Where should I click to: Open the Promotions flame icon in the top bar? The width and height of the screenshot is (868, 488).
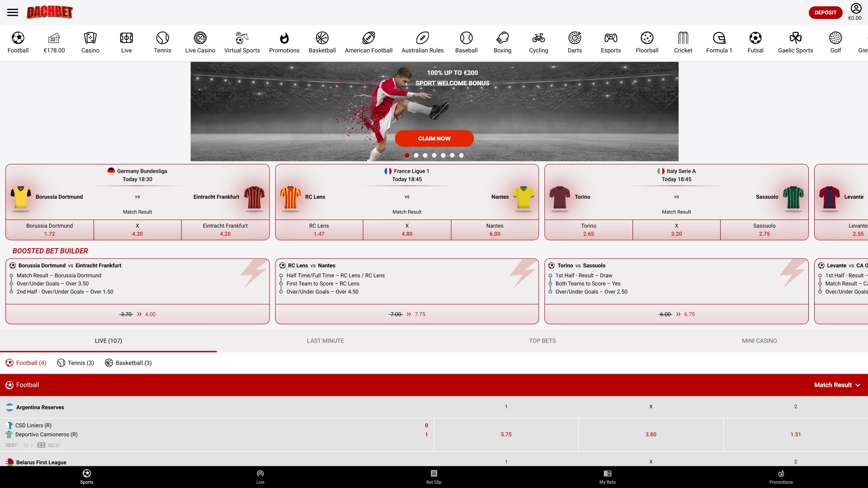[x=284, y=42]
